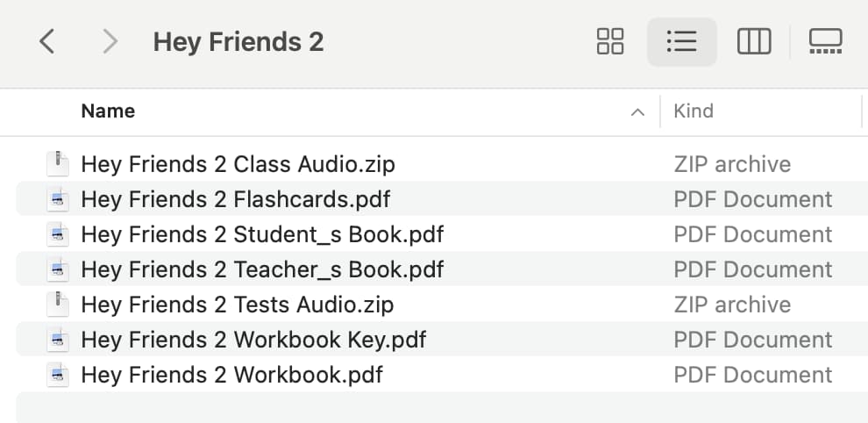Click the empty row below Workbook.pdf
This screenshot has width=868, height=423.
[x=442, y=407]
